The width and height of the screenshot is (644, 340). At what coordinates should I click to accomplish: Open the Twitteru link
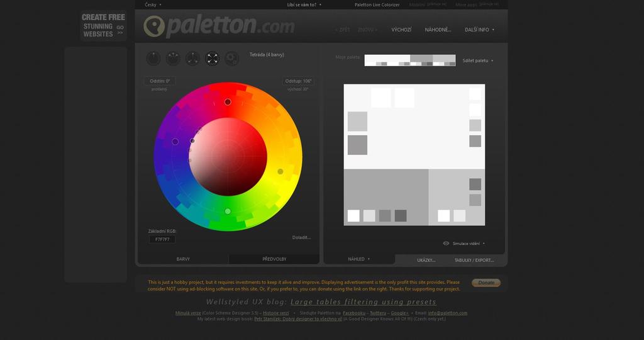(x=378, y=313)
